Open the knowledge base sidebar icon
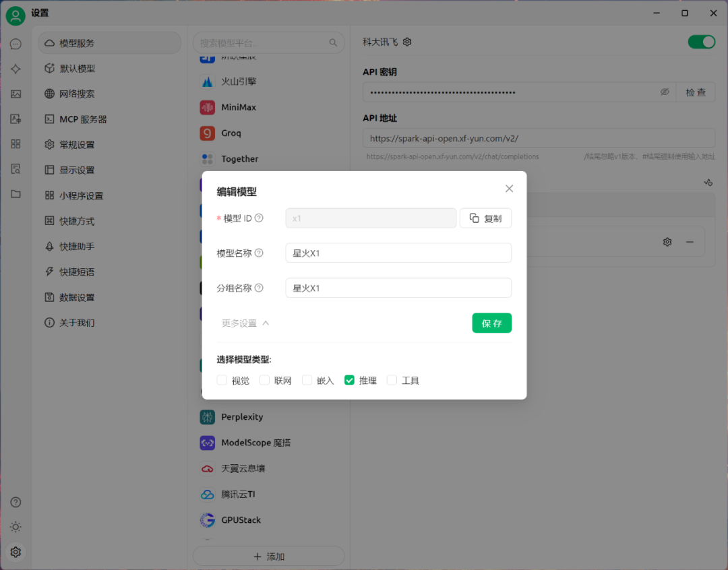 coord(16,169)
